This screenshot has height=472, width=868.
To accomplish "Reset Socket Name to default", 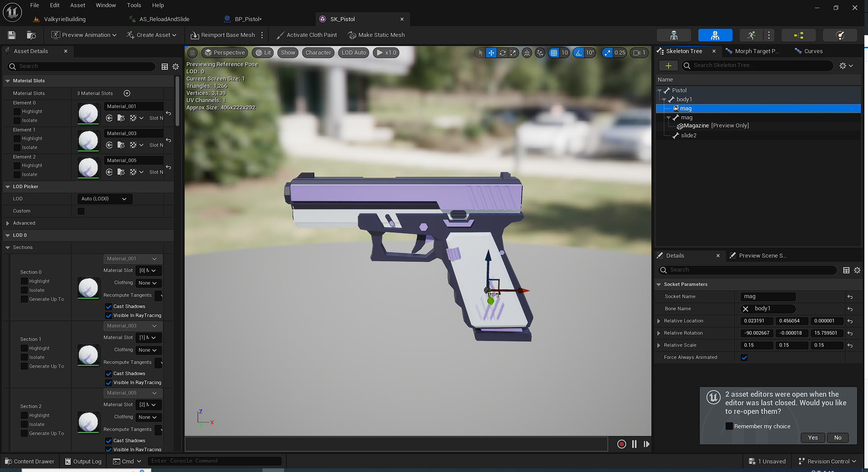I will pyautogui.click(x=850, y=297).
